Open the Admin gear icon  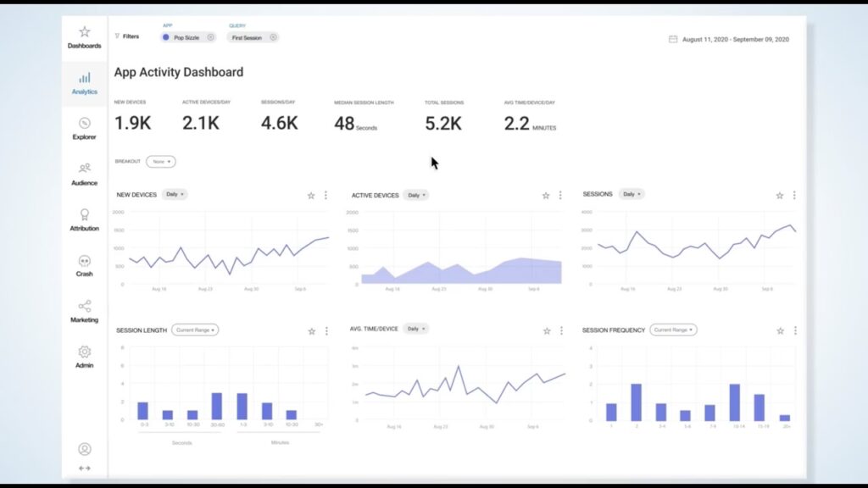point(84,352)
